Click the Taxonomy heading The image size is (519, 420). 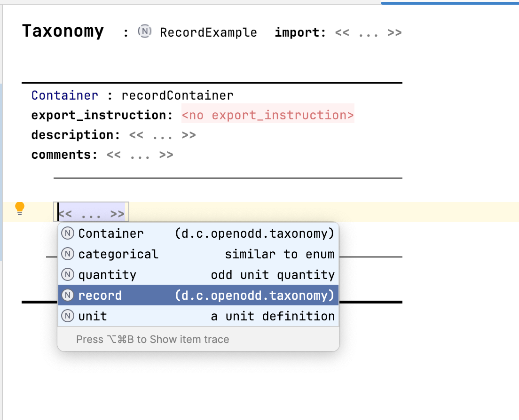(63, 31)
